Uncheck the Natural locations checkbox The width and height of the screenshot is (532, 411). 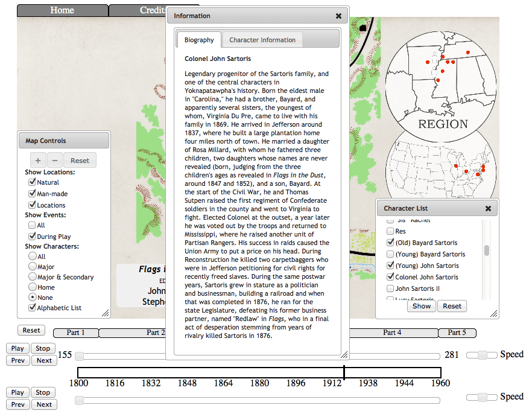[x=33, y=182]
